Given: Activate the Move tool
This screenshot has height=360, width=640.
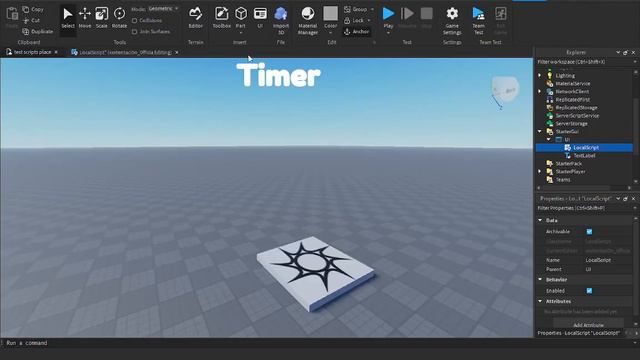Looking at the screenshot, I should tap(85, 18).
